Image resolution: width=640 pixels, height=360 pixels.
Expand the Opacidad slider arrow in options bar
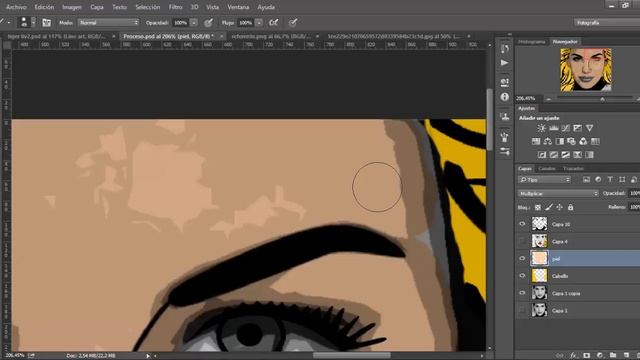pyautogui.click(x=194, y=23)
